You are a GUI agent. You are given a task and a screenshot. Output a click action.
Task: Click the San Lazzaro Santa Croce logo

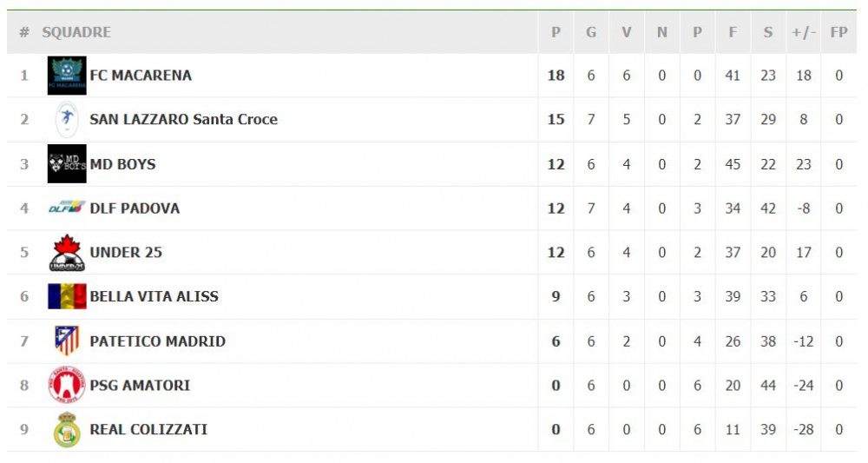(67, 119)
